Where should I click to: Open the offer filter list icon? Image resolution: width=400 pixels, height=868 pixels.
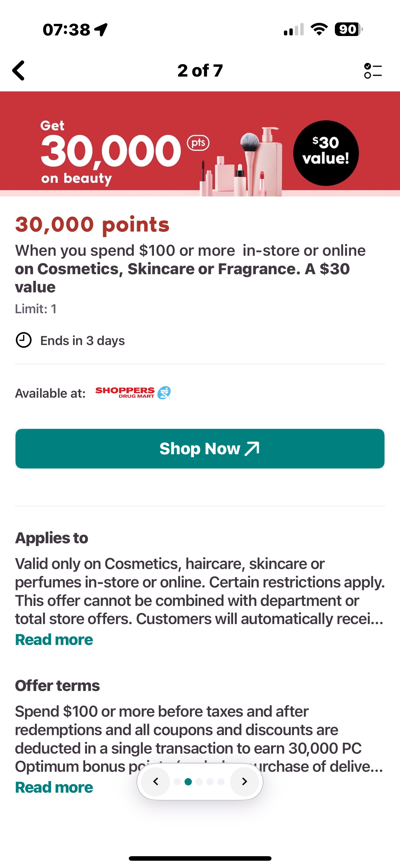pyautogui.click(x=373, y=71)
